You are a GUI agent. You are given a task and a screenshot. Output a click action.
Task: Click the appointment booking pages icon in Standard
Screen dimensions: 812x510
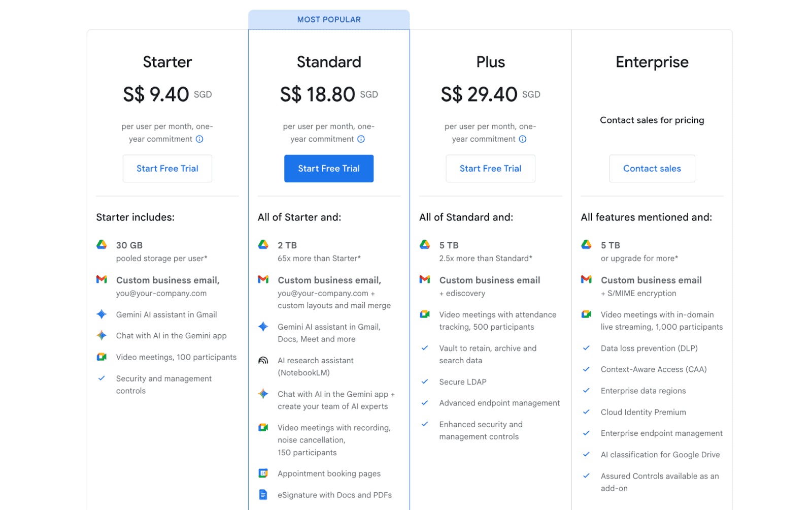tap(263, 473)
